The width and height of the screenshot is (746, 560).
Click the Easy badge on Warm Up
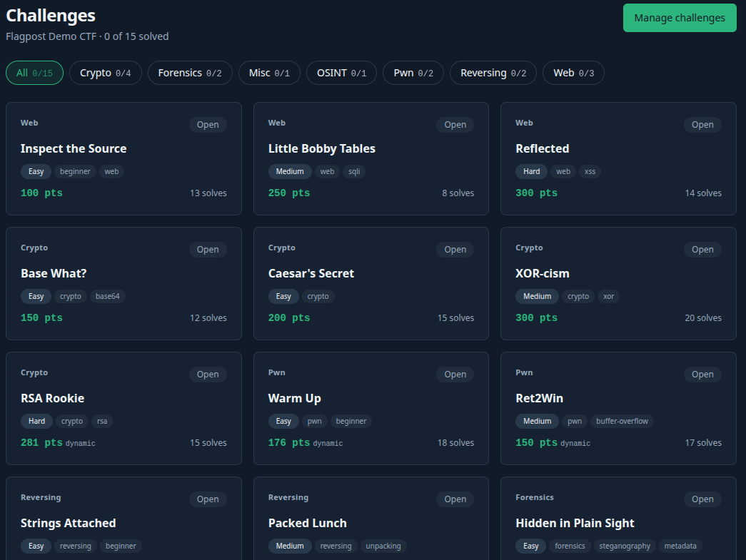(283, 421)
